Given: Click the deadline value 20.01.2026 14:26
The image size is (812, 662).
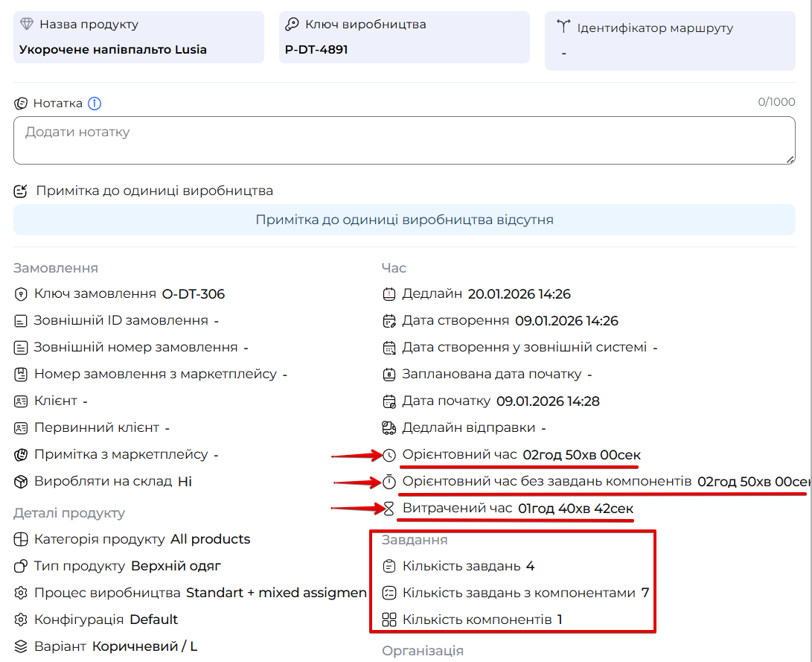Looking at the screenshot, I should coord(519,294).
